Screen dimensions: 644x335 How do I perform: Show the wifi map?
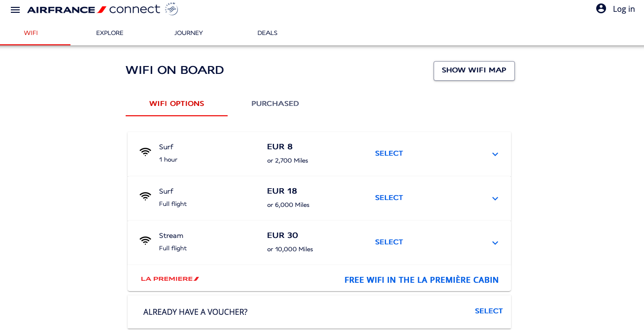(474, 70)
